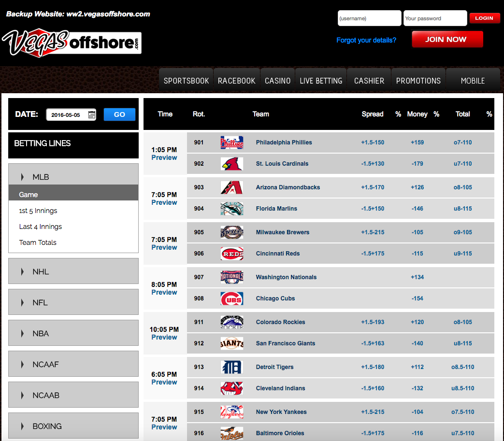The width and height of the screenshot is (504, 441).
Task: Click the Vegas Offshore logo
Action: click(72, 43)
